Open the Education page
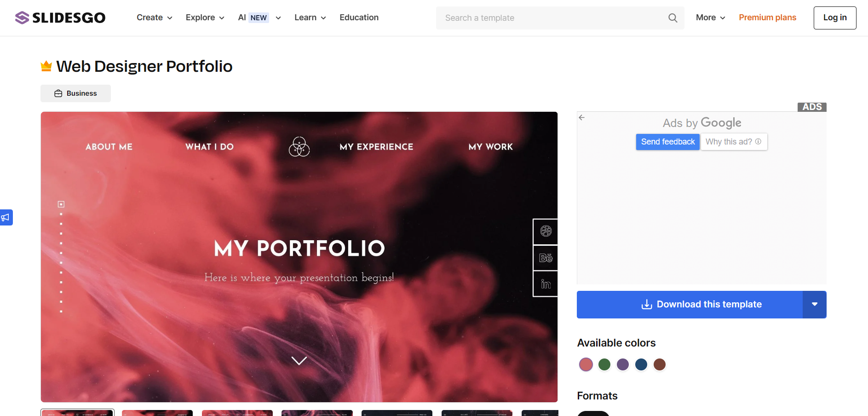The width and height of the screenshot is (868, 416). point(359,17)
